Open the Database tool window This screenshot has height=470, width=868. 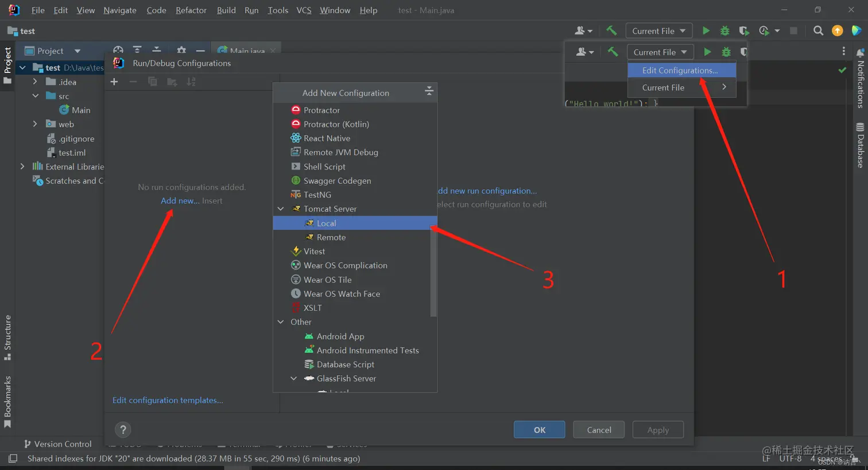860,145
